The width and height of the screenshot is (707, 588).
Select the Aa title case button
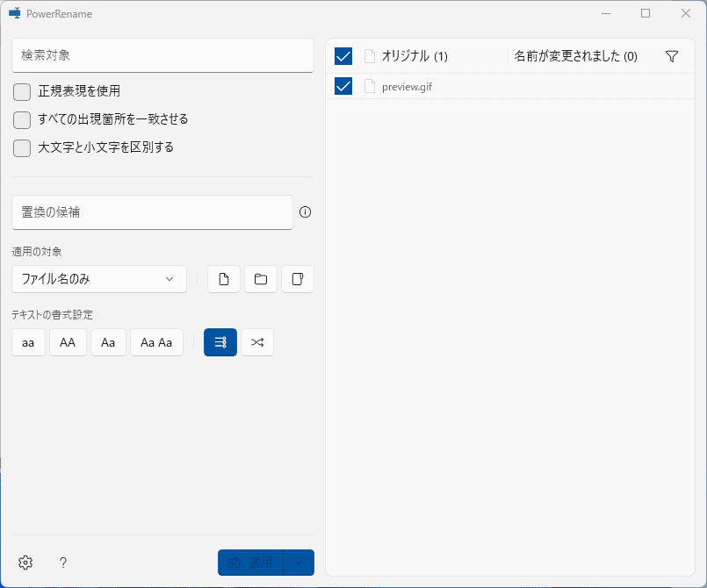108,342
